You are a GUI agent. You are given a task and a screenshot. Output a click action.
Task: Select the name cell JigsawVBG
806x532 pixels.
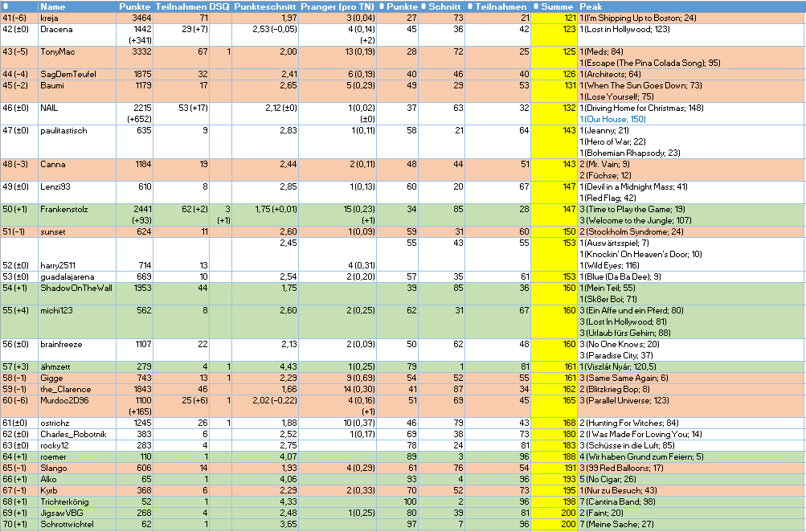[77, 514]
